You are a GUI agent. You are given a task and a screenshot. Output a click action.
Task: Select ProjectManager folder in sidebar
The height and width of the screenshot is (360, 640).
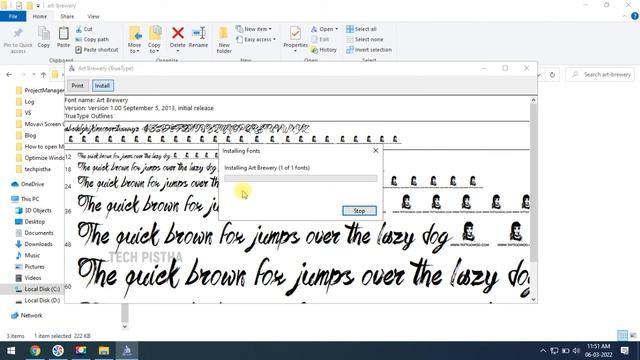coord(40,90)
